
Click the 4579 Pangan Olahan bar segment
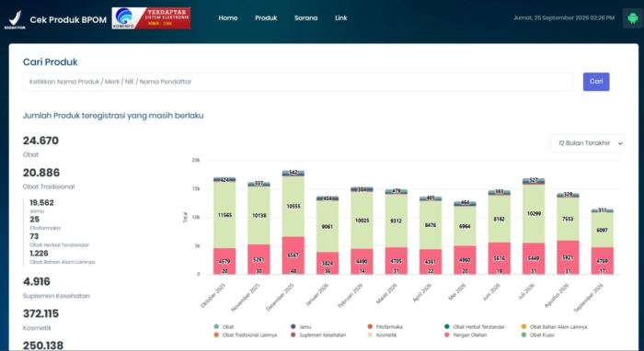pos(224,261)
